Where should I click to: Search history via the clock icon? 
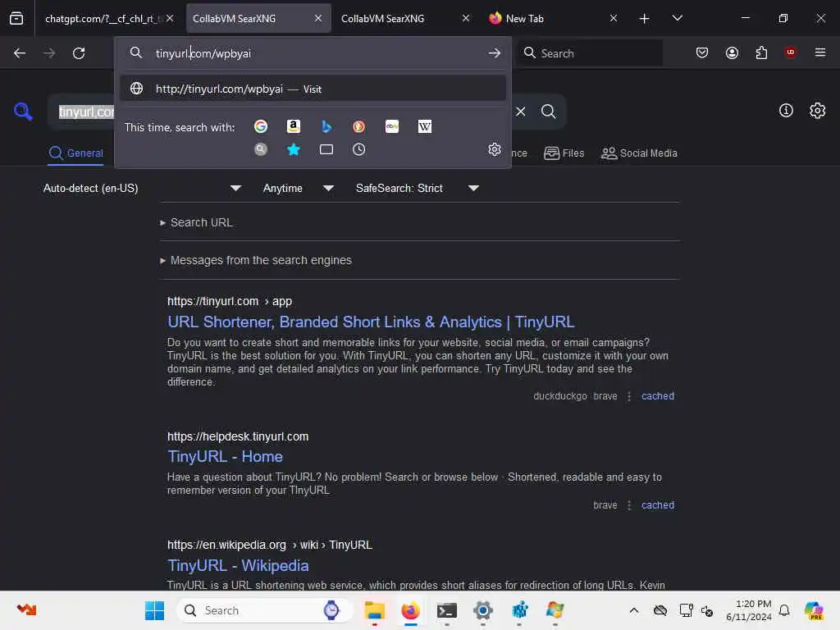(x=359, y=149)
